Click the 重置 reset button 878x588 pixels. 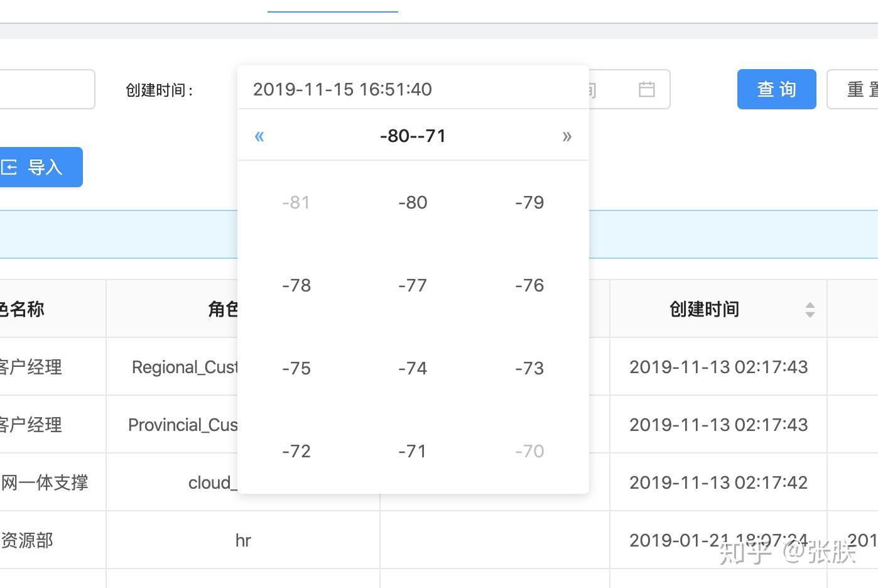point(853,89)
